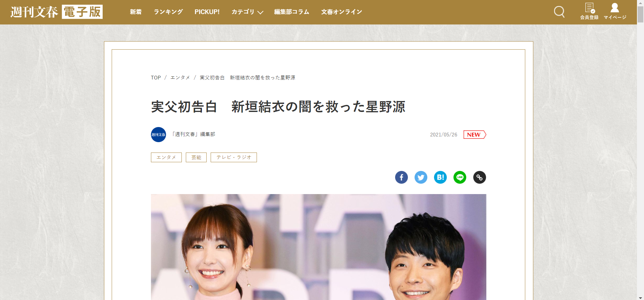Select the テレビ・ラジオ tag button
The height and width of the screenshot is (300, 644).
(234, 157)
